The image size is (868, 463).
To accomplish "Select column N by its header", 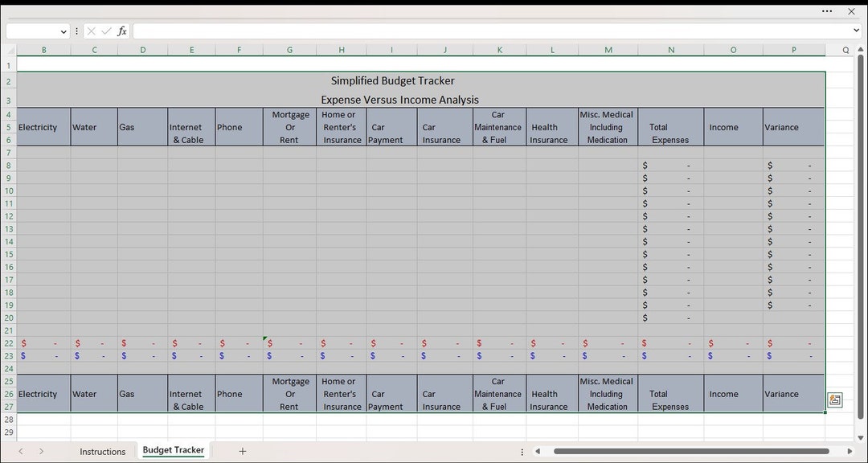I will (671, 49).
